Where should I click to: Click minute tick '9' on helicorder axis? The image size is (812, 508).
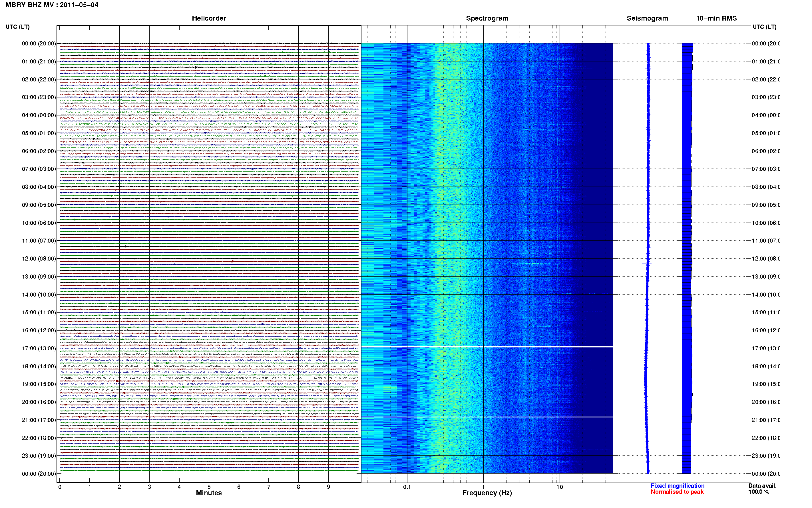(x=328, y=487)
